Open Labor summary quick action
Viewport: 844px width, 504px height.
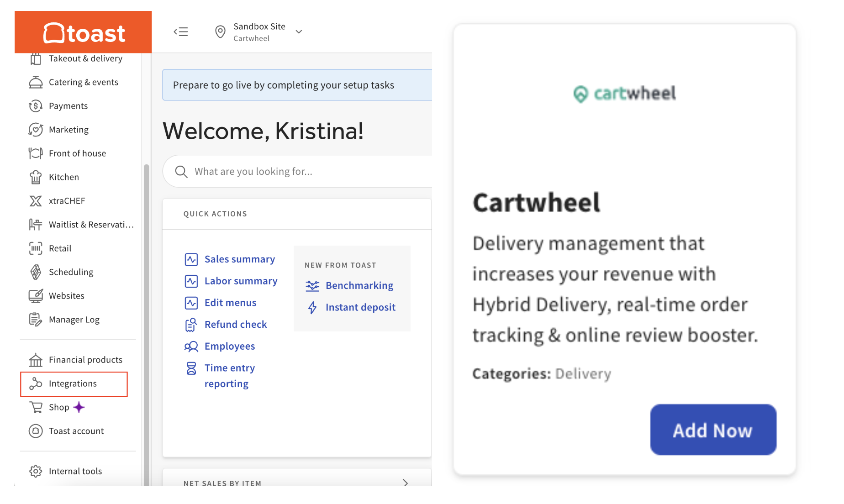tap(241, 281)
